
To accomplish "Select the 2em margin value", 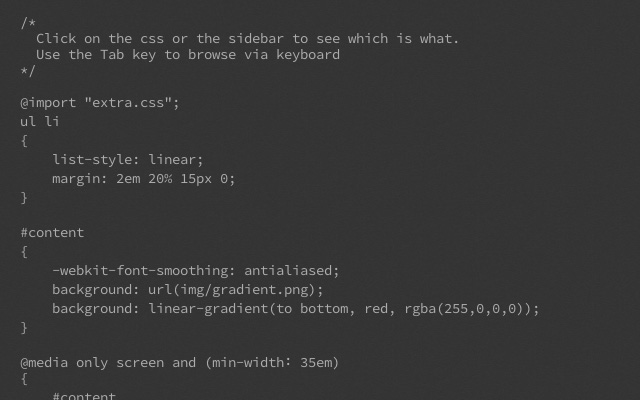I will [128, 179].
